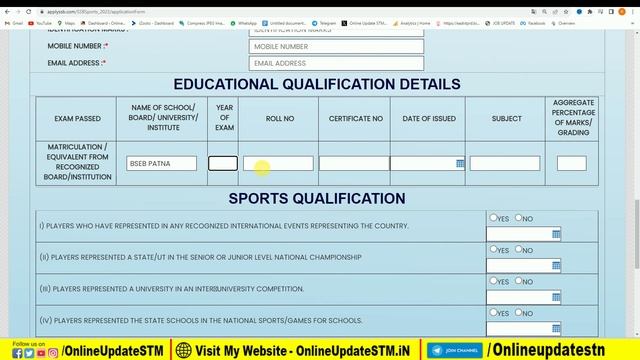Click the EXAM PASSED column header
This screenshot has width=640, height=360.
pos(78,118)
